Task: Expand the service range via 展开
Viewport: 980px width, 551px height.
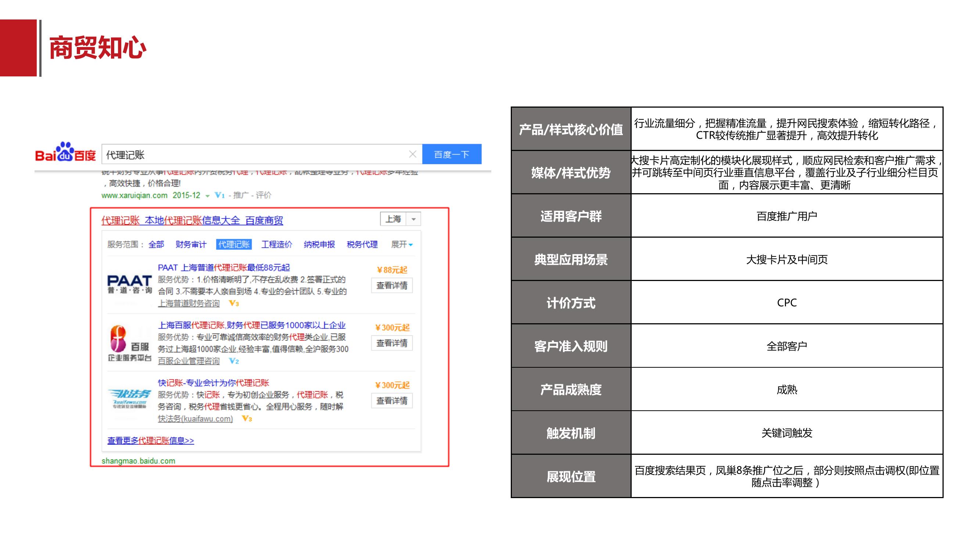Action: coord(402,245)
